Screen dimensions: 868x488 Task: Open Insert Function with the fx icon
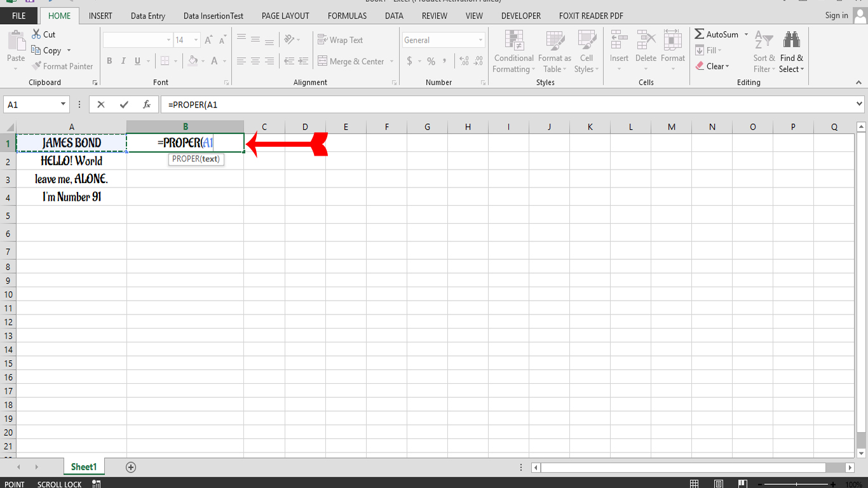[x=147, y=104]
